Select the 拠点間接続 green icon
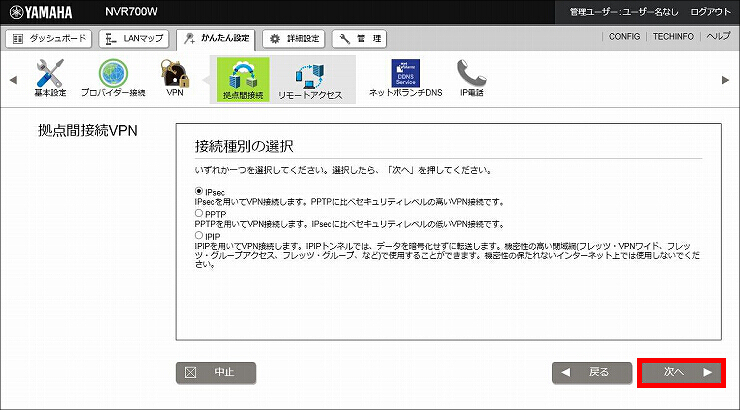 pos(243,79)
